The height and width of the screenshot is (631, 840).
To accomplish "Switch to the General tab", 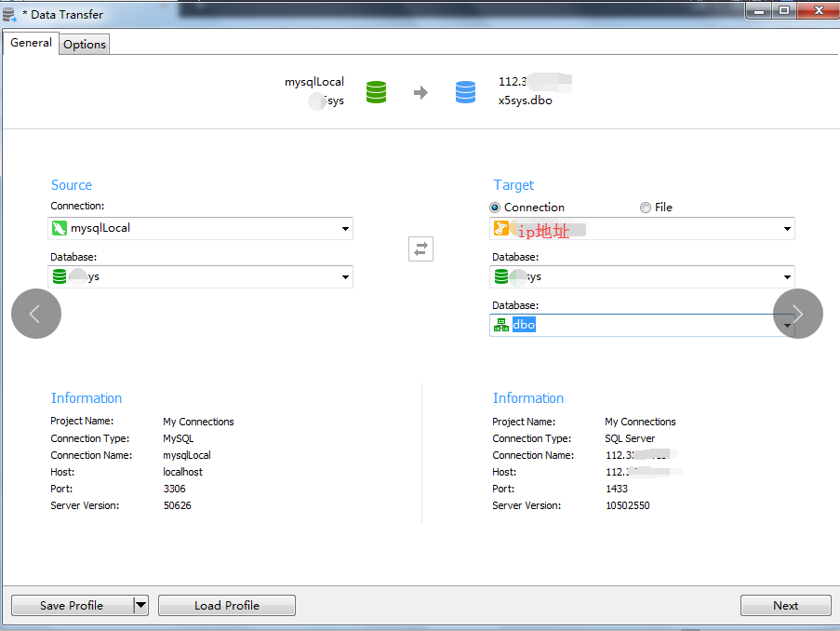I will tap(31, 43).
